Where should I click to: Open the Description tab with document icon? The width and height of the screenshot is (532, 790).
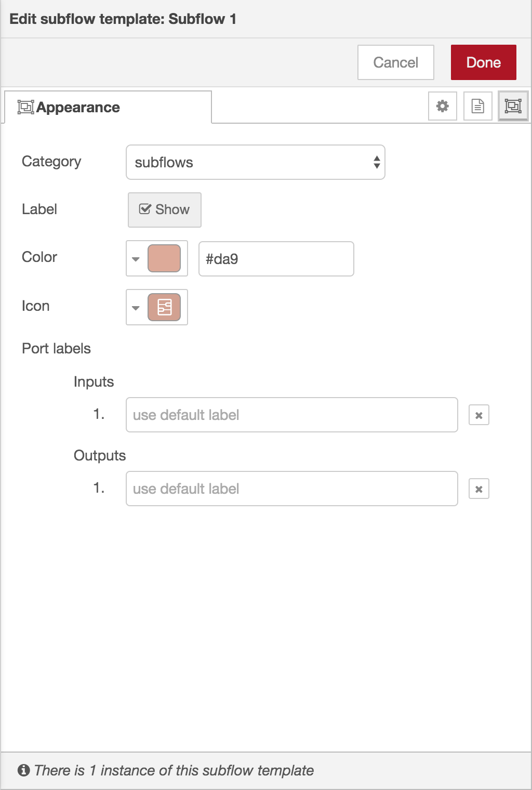click(477, 106)
